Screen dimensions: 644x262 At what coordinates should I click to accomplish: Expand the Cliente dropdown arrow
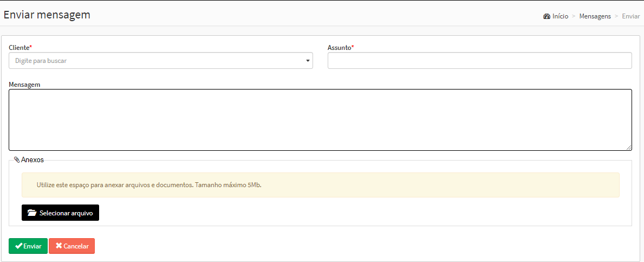coord(308,61)
